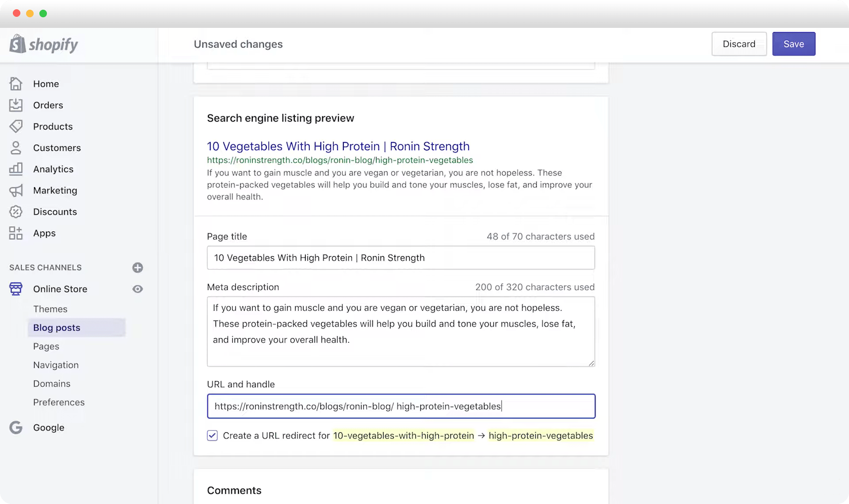Click the Shopify logo

pos(43,44)
